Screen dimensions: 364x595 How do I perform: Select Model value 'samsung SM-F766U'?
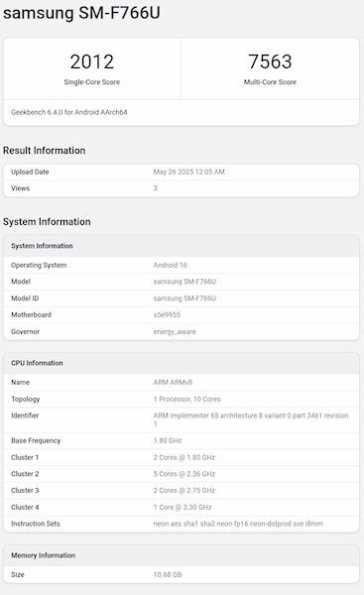point(184,282)
